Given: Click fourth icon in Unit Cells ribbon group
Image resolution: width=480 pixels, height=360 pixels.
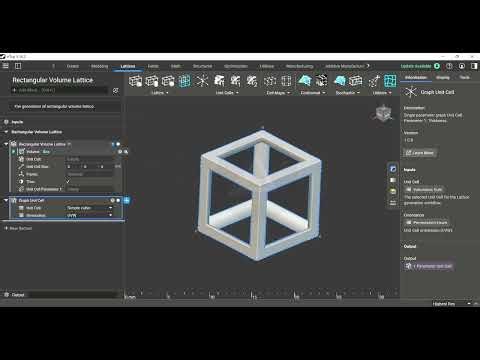Looking at the screenshot, I should (x=252, y=81).
